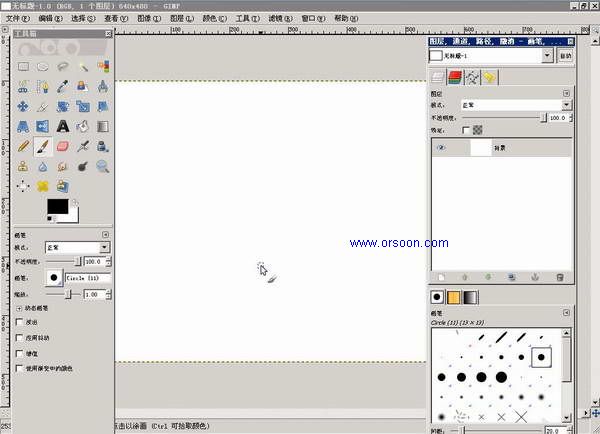Toggle the lock alpha channel checkbox
Screen dimensions: 600x434
(466, 130)
